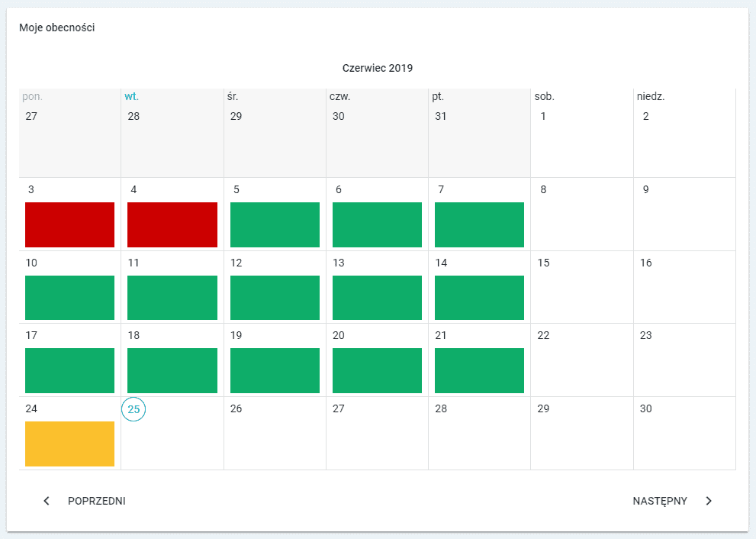Click the highlighted wt. weekday header
The image size is (756, 539).
coord(132,97)
